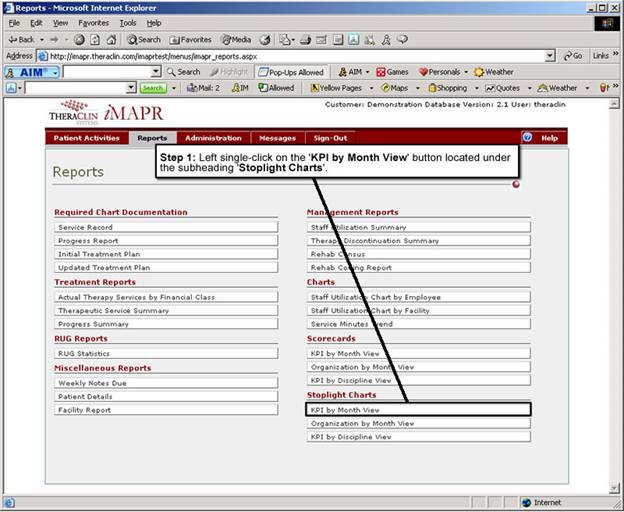The height and width of the screenshot is (512, 624).
Task: Print the page with printer icon
Action: 305,39
